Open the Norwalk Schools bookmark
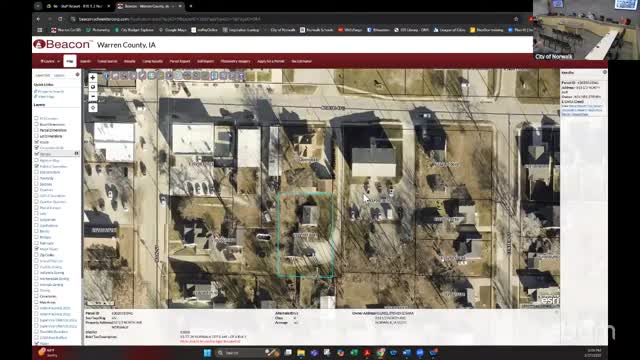 tap(317, 30)
